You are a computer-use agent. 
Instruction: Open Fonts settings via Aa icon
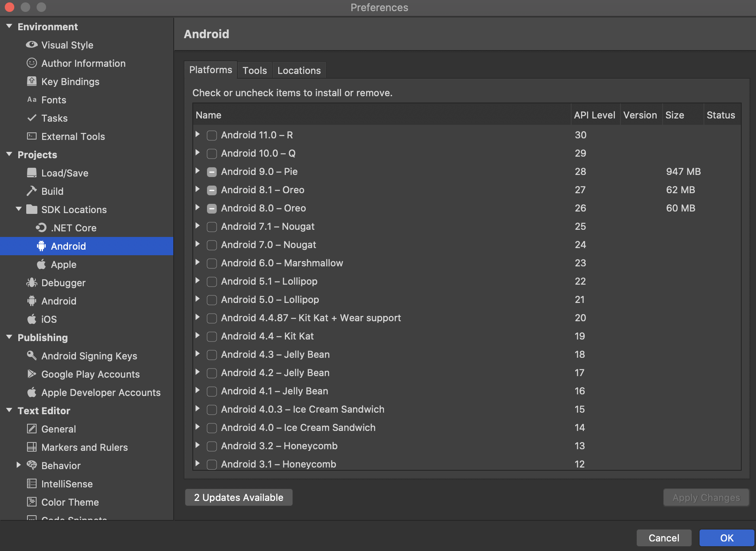32,100
